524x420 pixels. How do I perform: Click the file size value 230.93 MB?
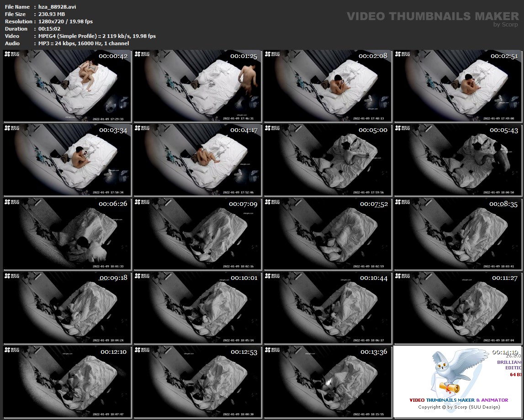point(52,14)
